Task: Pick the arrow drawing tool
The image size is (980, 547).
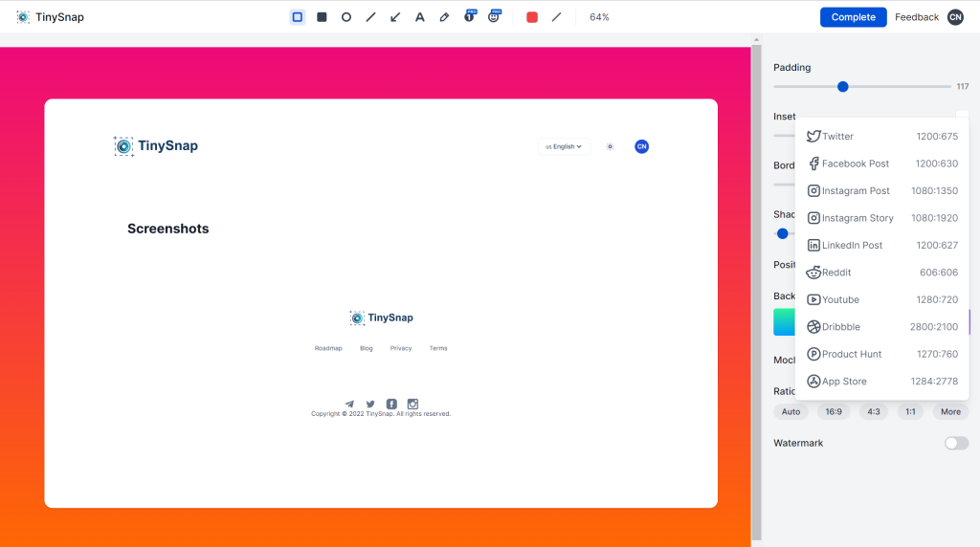Action: 395,17
